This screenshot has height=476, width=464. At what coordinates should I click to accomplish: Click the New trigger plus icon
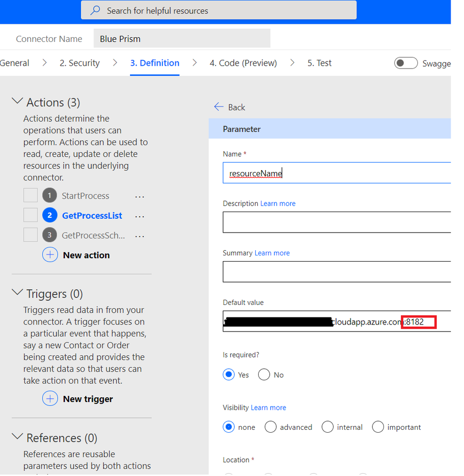tap(50, 399)
